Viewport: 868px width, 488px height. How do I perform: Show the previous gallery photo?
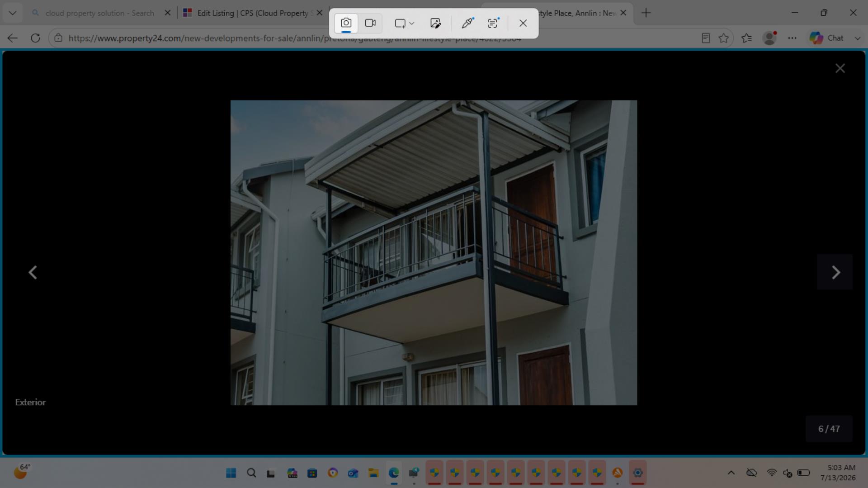click(x=33, y=272)
